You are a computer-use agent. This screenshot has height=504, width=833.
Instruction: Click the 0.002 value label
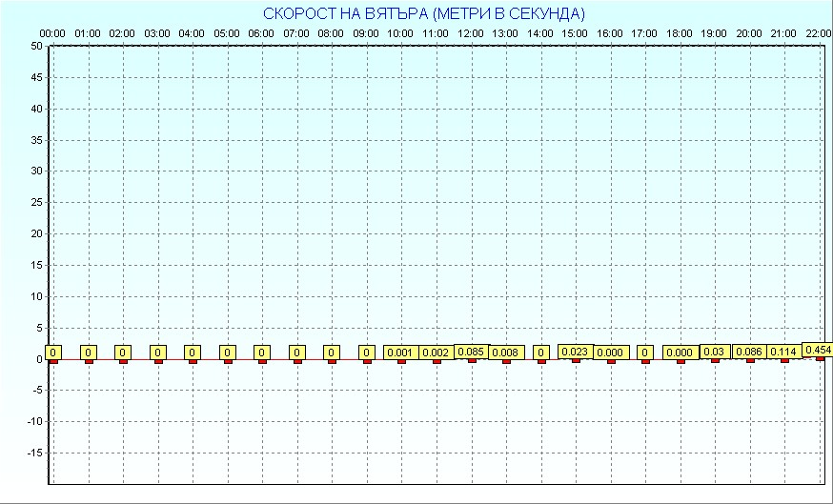(436, 353)
